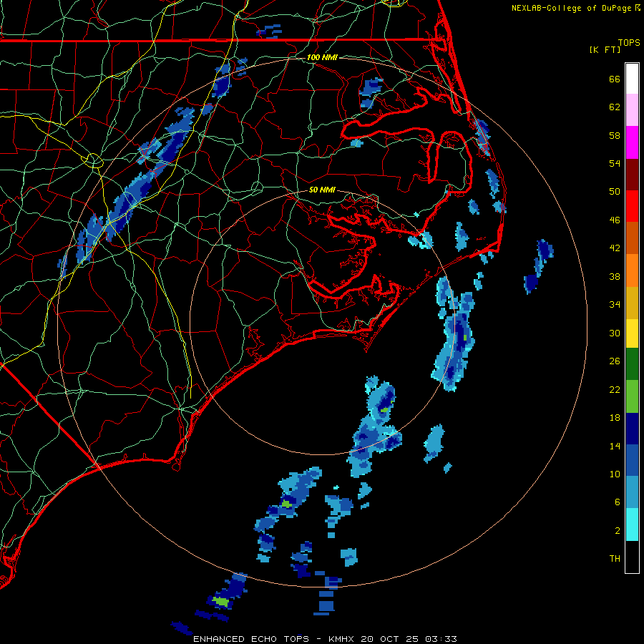Click the legend value "42"
The height and width of the screenshot is (644, 644).
tap(615, 248)
